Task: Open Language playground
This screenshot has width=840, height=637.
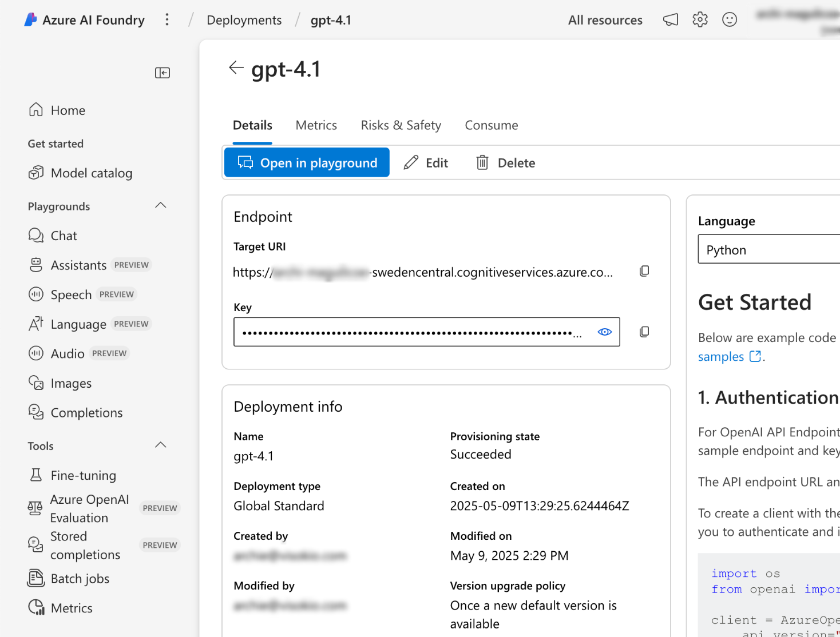Action: click(89, 324)
